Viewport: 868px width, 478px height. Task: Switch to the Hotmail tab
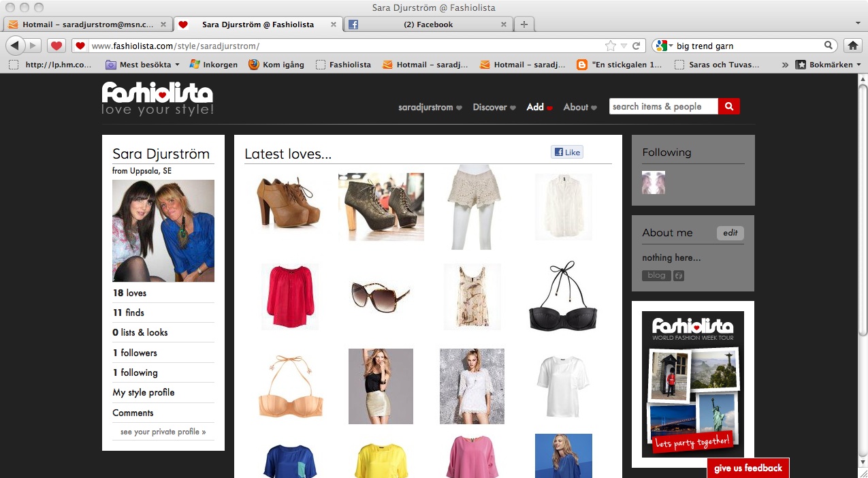tap(87, 25)
